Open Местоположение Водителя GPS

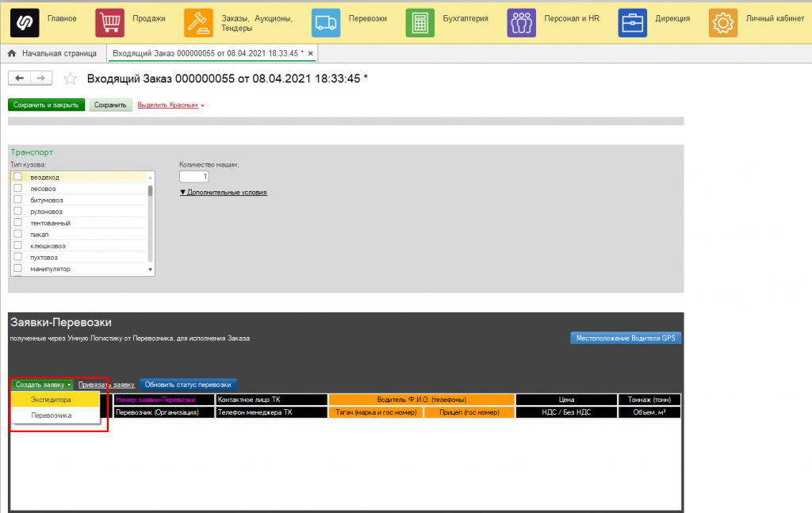pyautogui.click(x=626, y=338)
